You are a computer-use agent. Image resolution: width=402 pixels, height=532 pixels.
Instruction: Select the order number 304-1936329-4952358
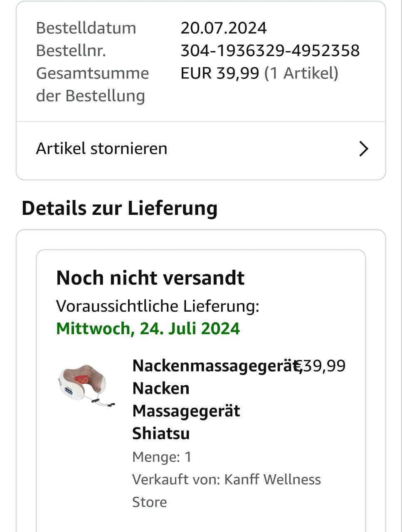(x=270, y=51)
